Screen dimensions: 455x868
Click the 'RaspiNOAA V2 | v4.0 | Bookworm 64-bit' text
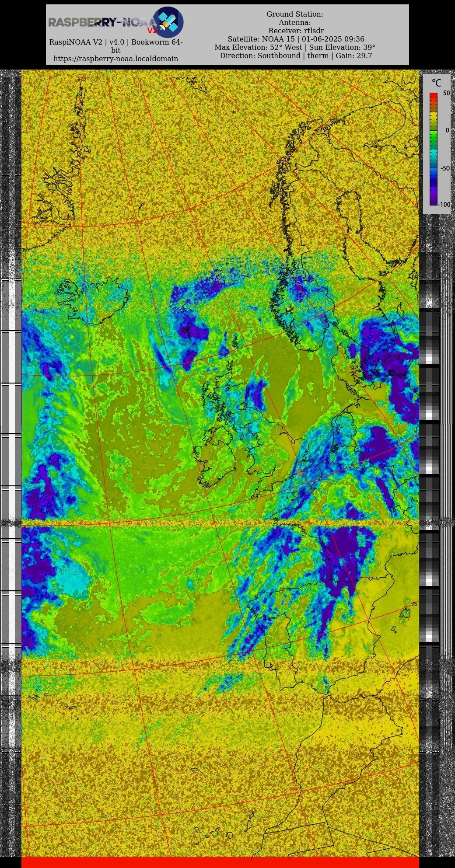(x=116, y=46)
